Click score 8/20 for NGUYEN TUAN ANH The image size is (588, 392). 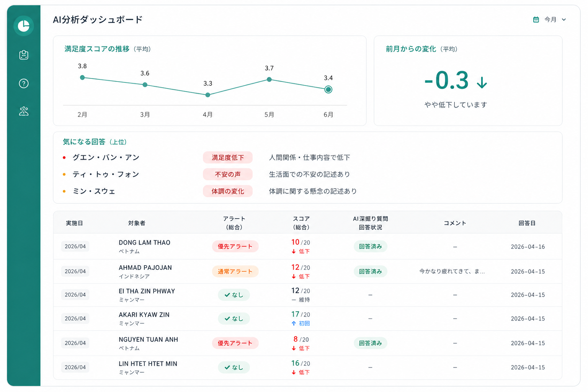[x=301, y=339]
